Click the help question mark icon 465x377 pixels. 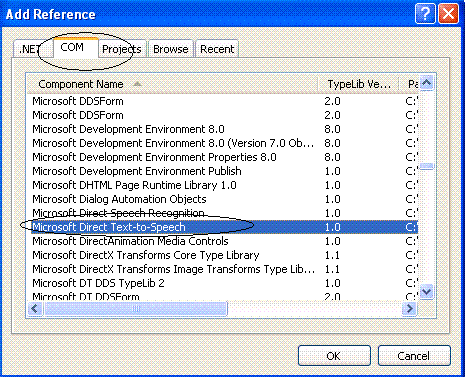[425, 14]
